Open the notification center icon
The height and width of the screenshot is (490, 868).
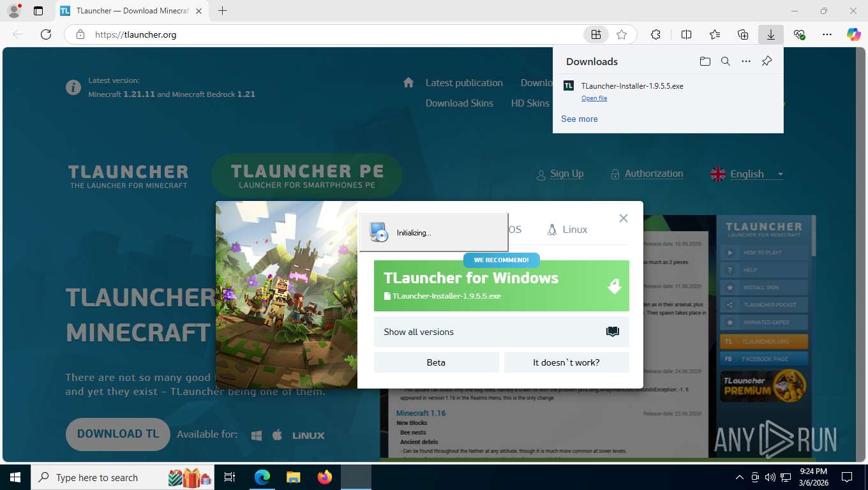click(x=847, y=477)
